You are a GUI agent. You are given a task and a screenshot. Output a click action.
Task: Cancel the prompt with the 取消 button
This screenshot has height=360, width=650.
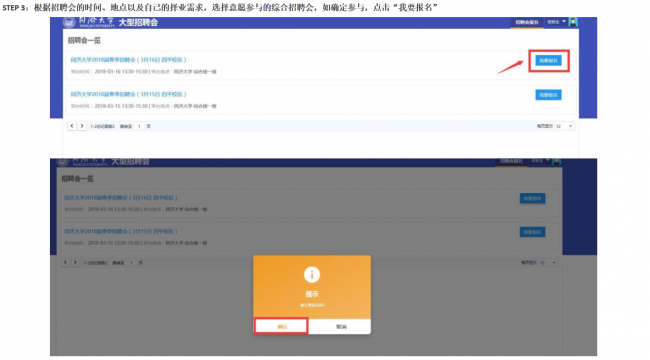point(341,326)
